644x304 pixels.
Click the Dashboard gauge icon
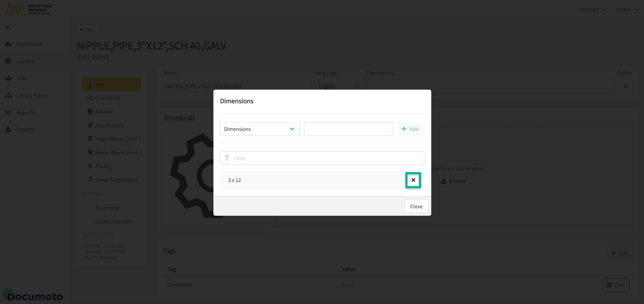coord(9,44)
